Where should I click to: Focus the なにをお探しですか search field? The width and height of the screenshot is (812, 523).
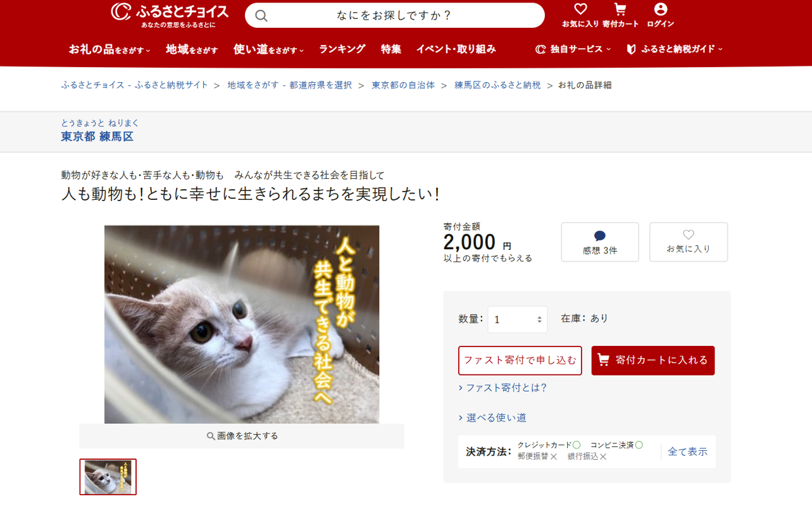coord(394,15)
